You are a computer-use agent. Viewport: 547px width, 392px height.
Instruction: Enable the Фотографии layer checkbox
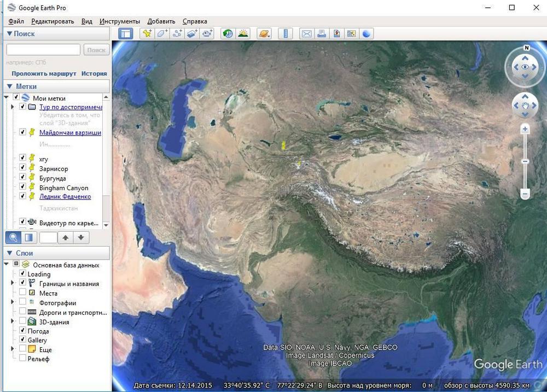pos(22,302)
